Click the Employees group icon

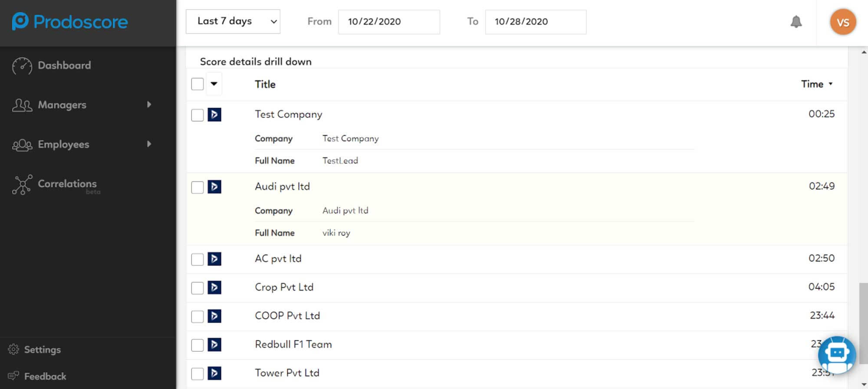pos(22,145)
